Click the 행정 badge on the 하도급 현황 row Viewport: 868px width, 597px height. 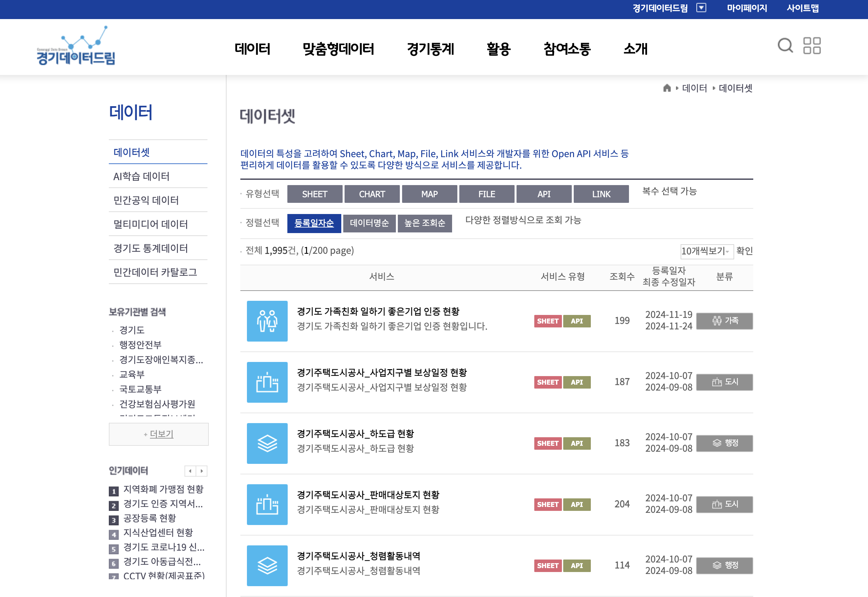point(724,443)
